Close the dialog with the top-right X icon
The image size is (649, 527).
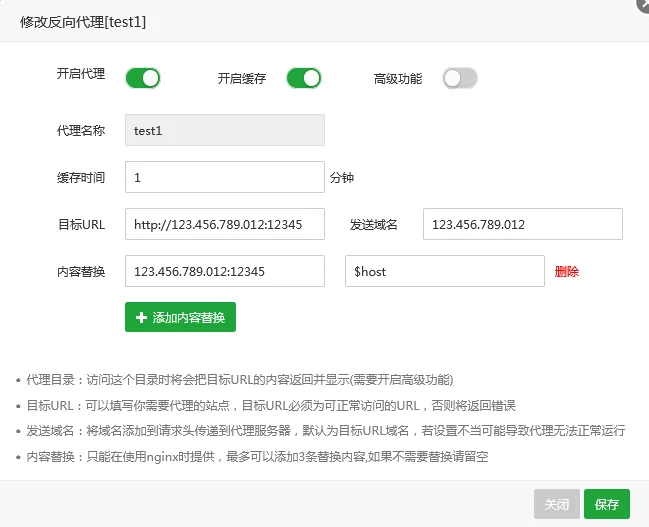[x=642, y=5]
